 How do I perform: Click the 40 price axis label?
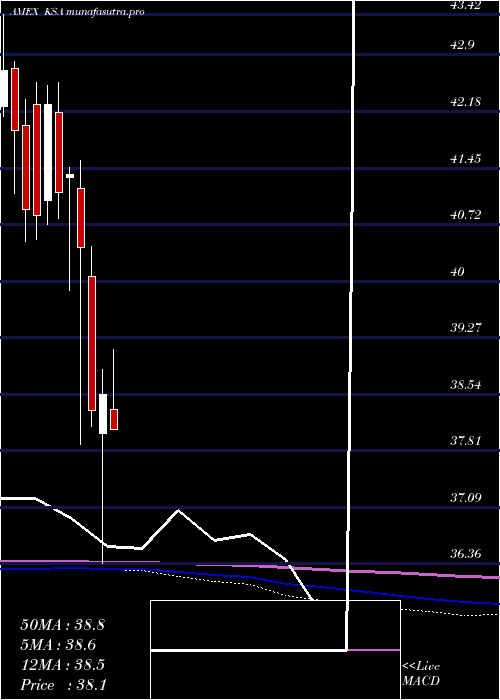(458, 271)
